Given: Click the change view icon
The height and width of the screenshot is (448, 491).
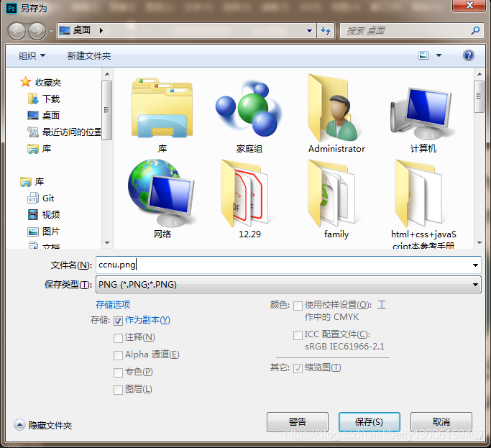Looking at the screenshot, I should pyautogui.click(x=423, y=55).
